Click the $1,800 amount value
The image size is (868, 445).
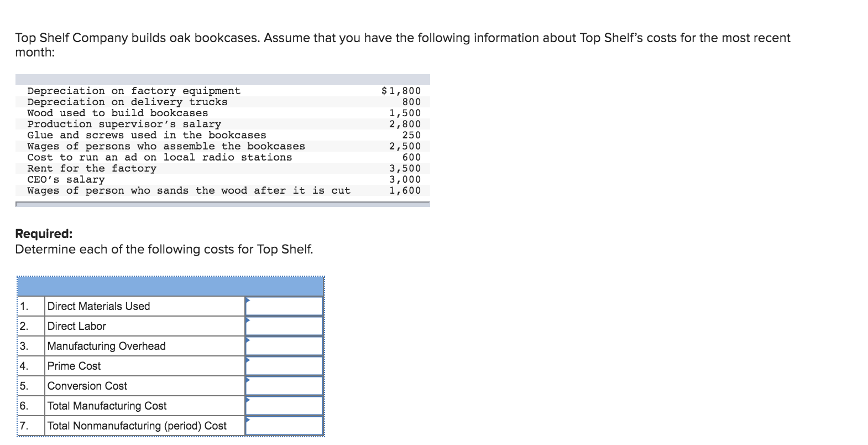point(401,91)
